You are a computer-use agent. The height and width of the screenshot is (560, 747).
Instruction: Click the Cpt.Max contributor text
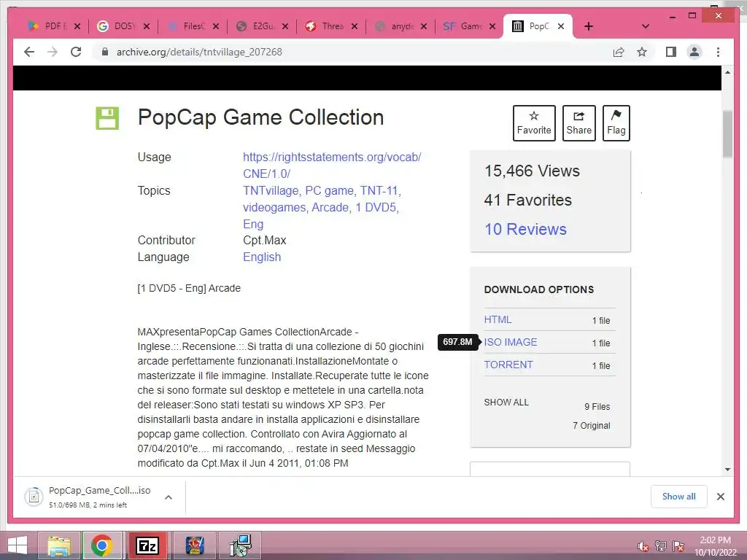(x=264, y=240)
